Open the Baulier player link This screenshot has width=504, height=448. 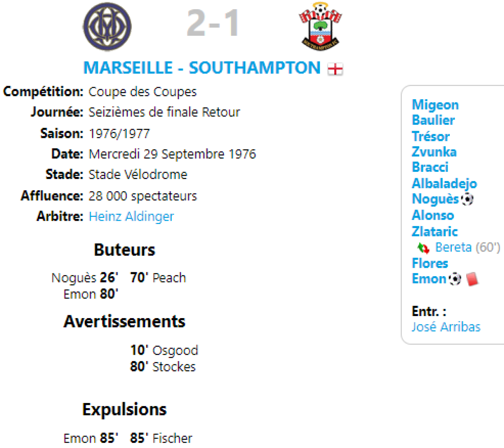(433, 120)
